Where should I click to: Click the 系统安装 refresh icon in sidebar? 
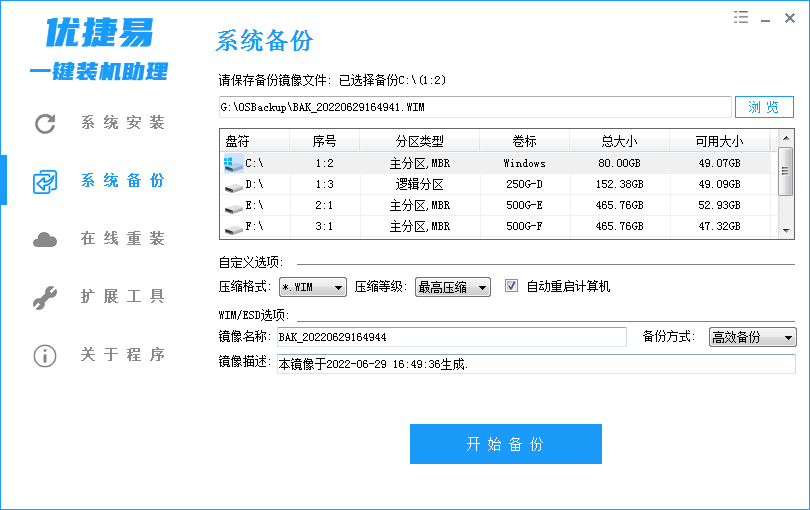pyautogui.click(x=45, y=124)
